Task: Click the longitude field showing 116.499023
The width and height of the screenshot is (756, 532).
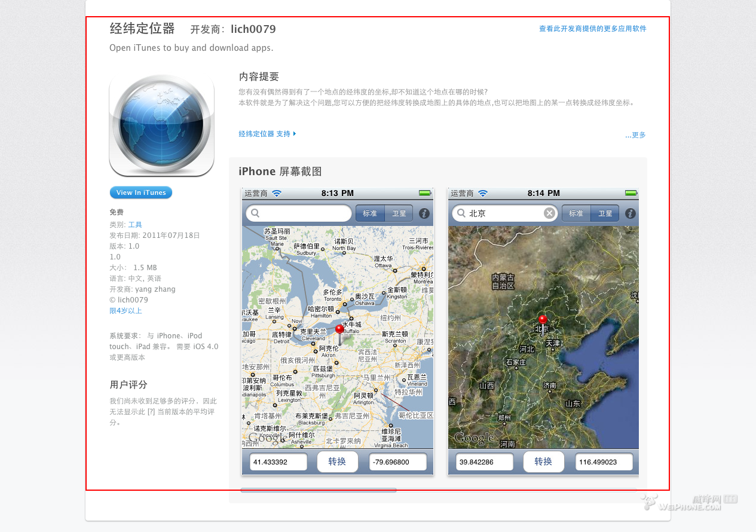Action: coord(604,462)
